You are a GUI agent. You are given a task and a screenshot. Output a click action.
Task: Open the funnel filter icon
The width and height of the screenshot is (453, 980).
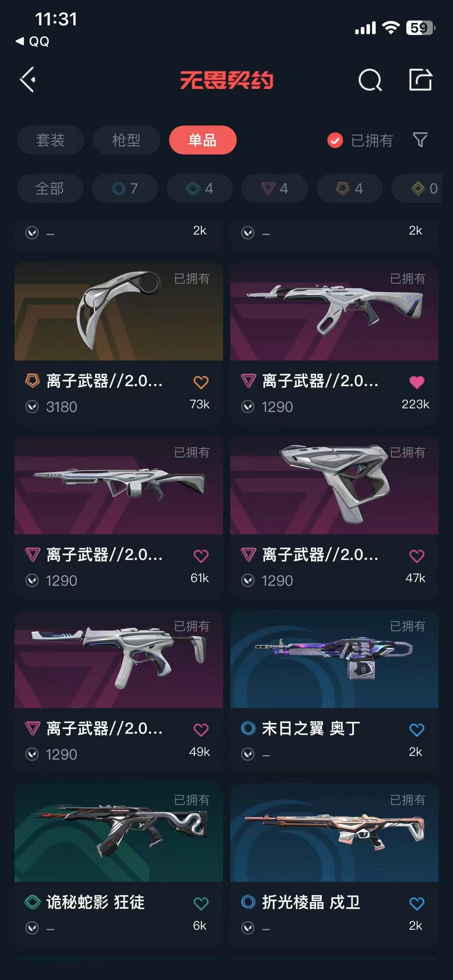click(x=420, y=140)
